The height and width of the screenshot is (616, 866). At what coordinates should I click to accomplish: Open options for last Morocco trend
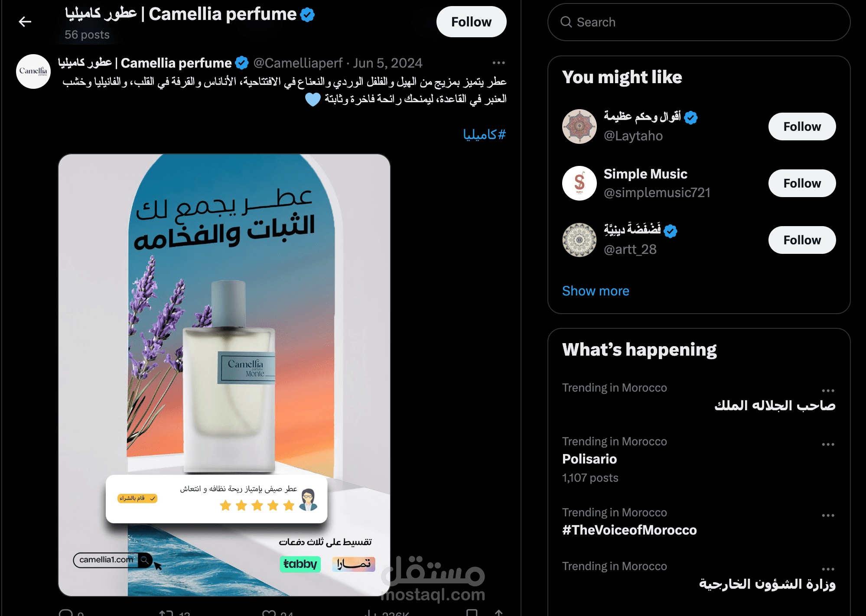tap(828, 569)
